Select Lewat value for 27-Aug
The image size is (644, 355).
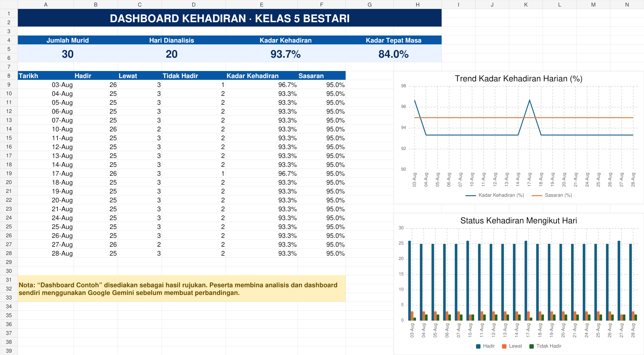(x=140, y=244)
